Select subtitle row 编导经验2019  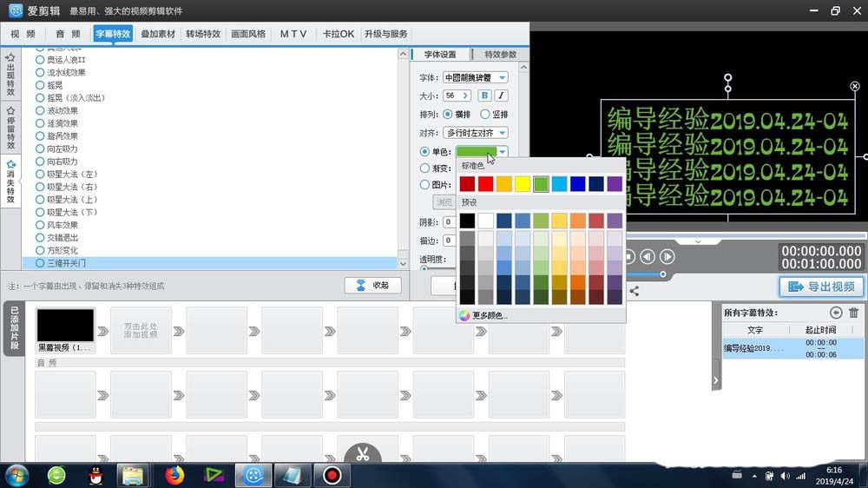pos(792,348)
